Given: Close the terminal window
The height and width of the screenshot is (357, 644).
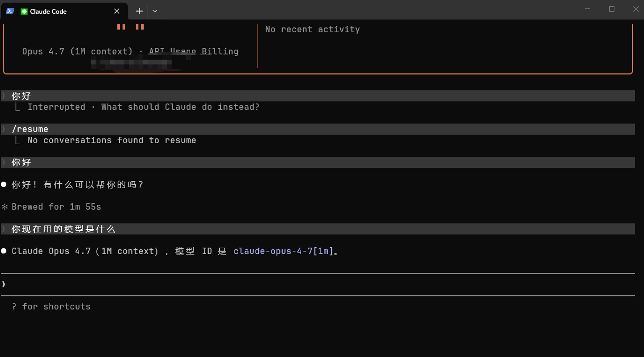Looking at the screenshot, I should pyautogui.click(x=636, y=9).
